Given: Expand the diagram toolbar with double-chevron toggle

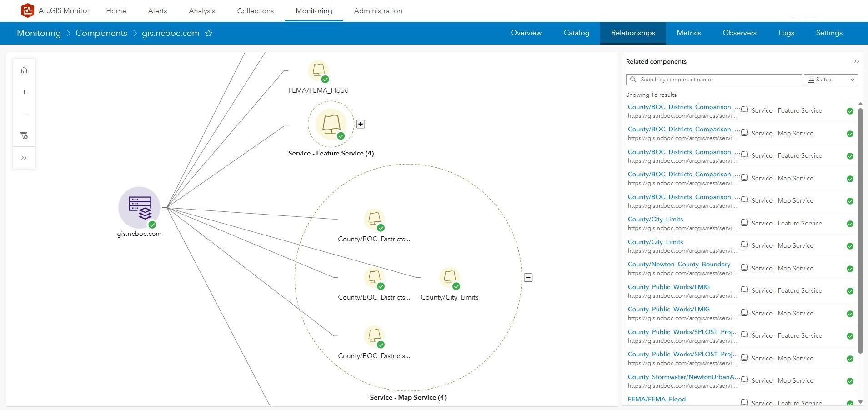Looking at the screenshot, I should 24,157.
